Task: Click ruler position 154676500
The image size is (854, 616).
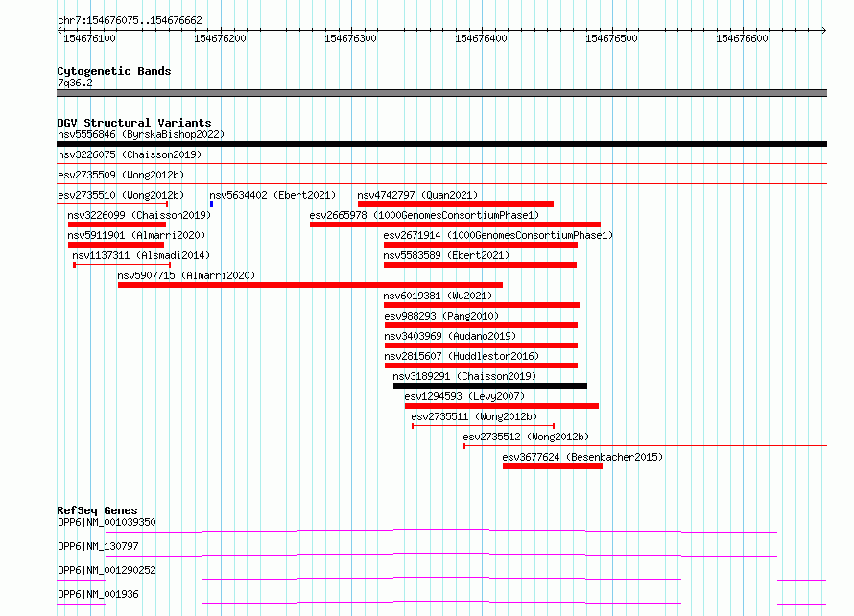Action: pos(611,38)
